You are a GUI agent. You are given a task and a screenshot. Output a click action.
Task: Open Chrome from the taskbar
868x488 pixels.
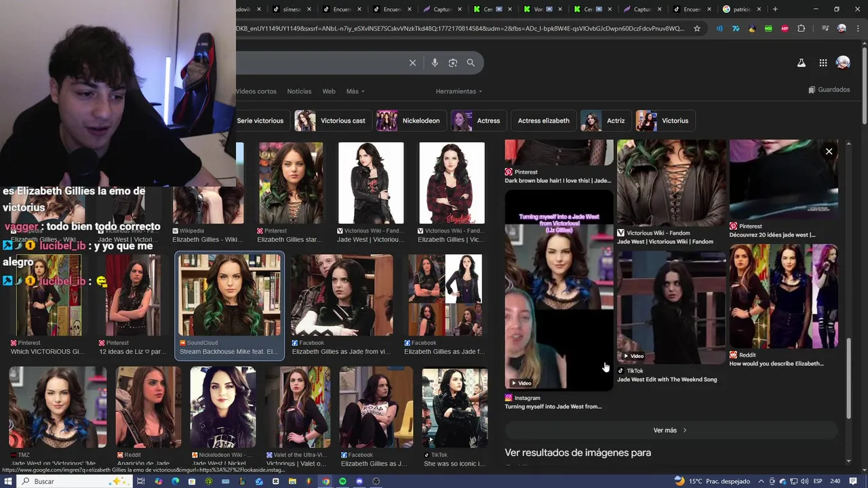[325, 481]
